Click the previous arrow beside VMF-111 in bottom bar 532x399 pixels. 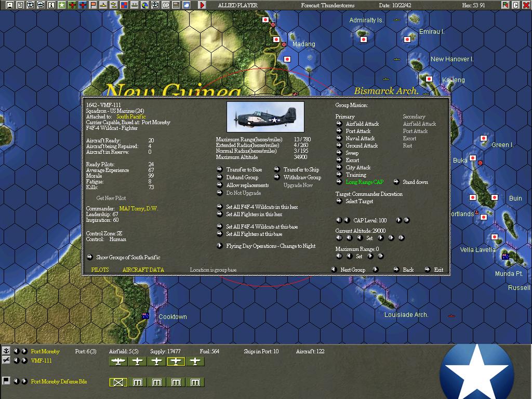16,361
